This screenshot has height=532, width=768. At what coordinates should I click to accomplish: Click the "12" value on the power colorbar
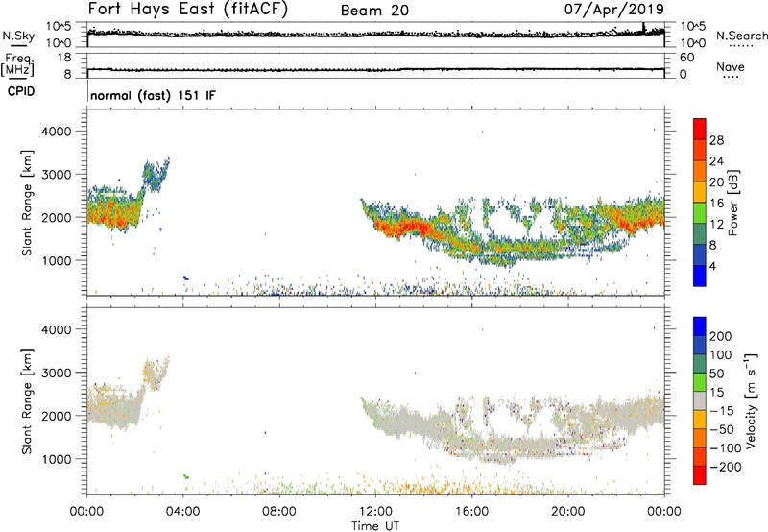(716, 225)
